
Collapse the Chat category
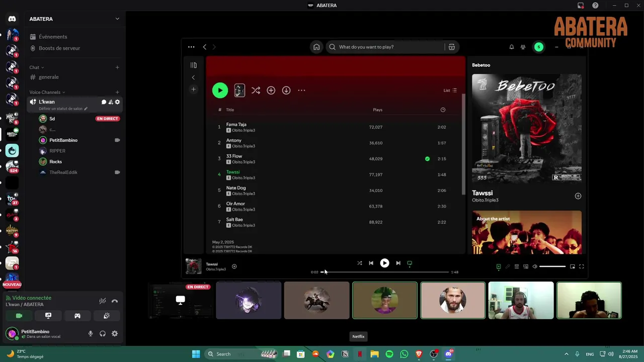click(x=37, y=67)
